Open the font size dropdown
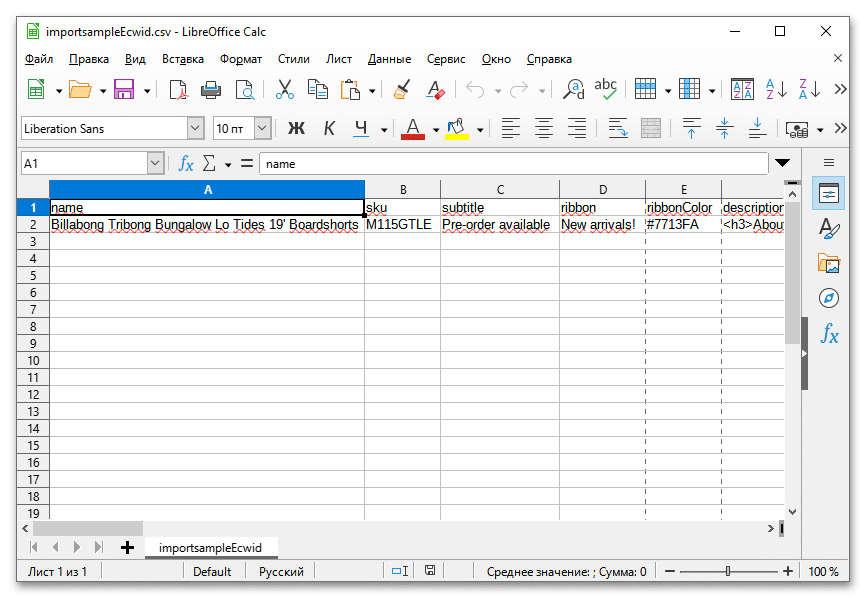 [x=262, y=129]
